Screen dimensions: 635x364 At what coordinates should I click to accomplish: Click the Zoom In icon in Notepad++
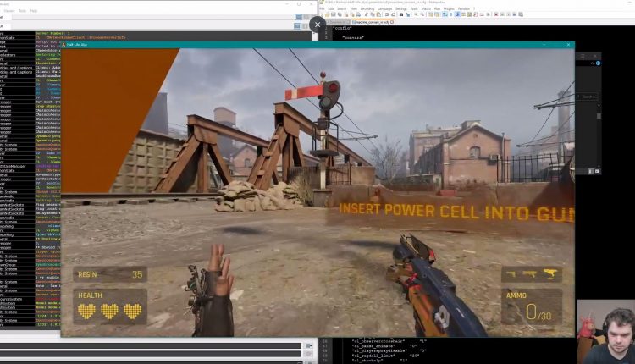coord(417,14)
